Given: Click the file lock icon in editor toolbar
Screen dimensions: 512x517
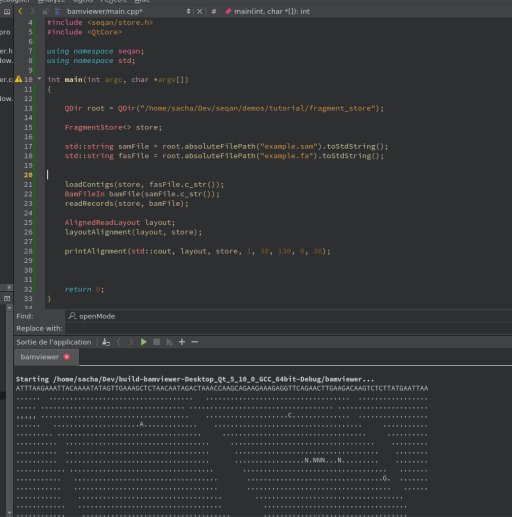Looking at the screenshot, I should click(x=45, y=12).
